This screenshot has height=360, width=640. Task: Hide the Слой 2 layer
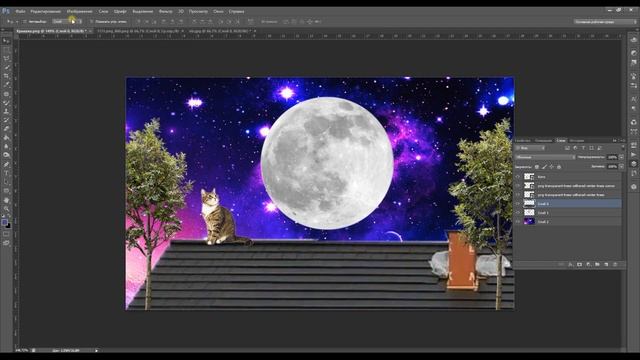[x=518, y=221]
